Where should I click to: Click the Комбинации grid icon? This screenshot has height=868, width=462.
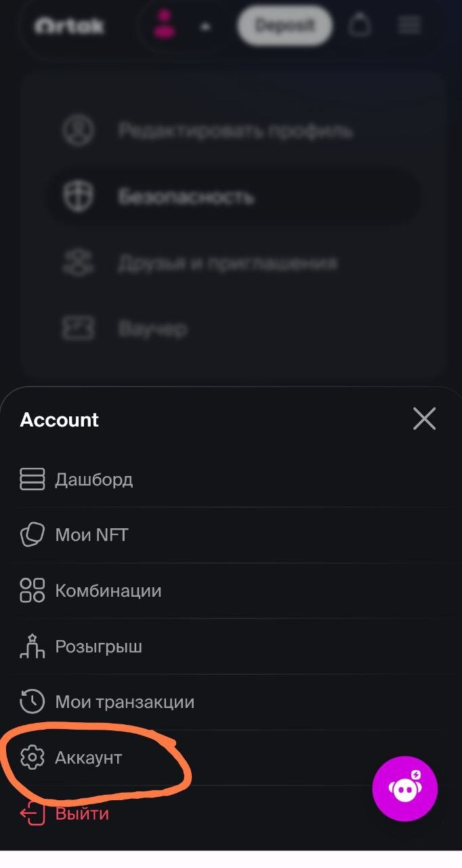32,591
